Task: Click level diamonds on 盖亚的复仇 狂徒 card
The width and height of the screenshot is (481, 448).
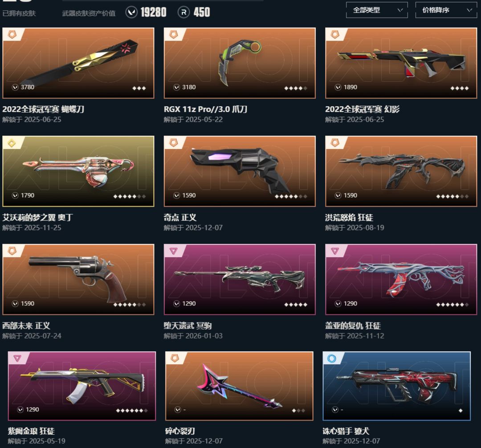Action: (x=452, y=305)
